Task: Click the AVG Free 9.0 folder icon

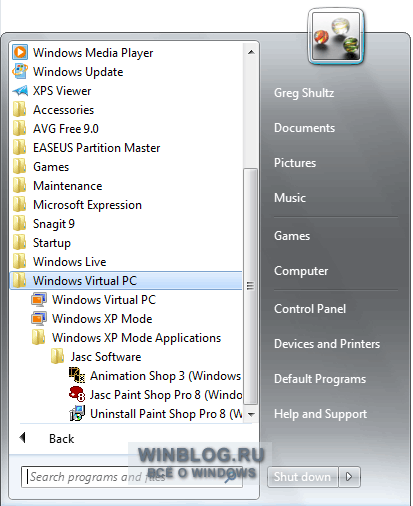Action: [x=20, y=128]
